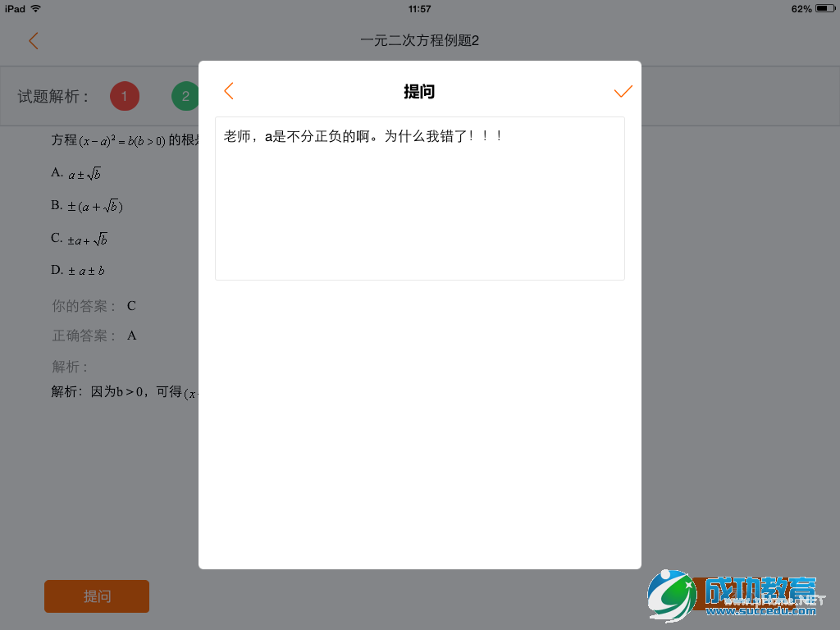Select the red question number 1 circle
The image size is (840, 630).
tap(124, 96)
